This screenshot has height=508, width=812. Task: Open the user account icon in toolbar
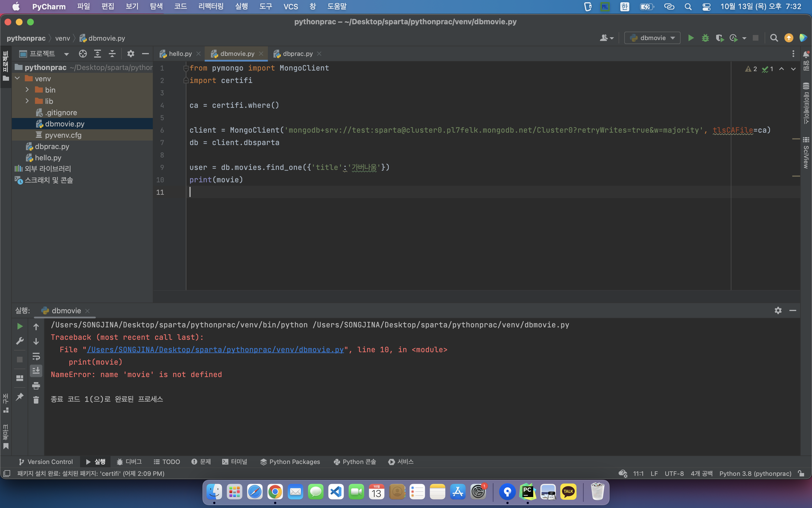(606, 38)
